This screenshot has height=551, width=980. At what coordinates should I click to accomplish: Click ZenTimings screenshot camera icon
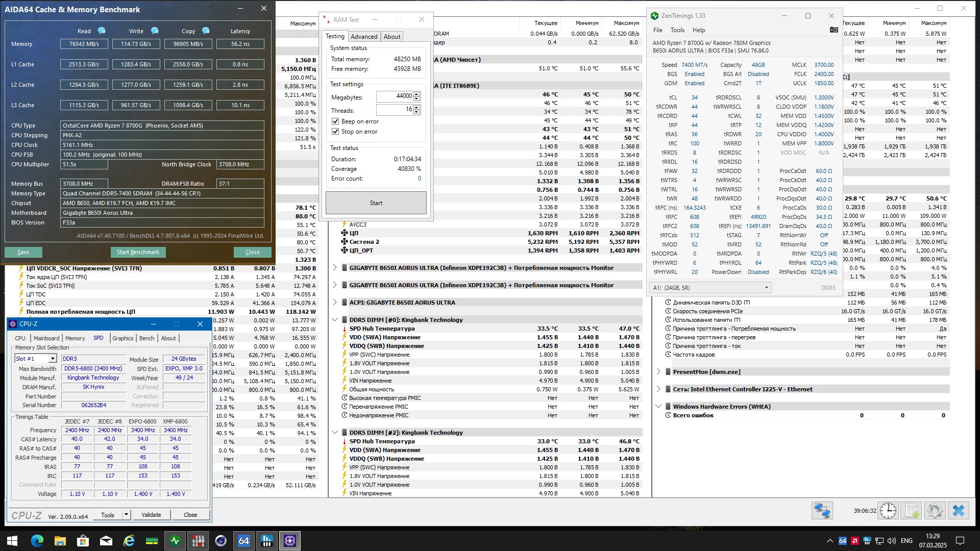[834, 30]
